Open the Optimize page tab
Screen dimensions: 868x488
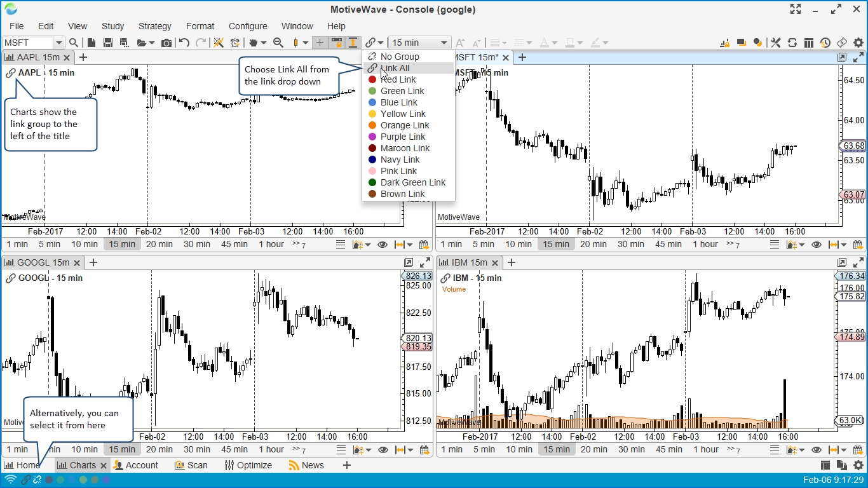pyautogui.click(x=248, y=465)
